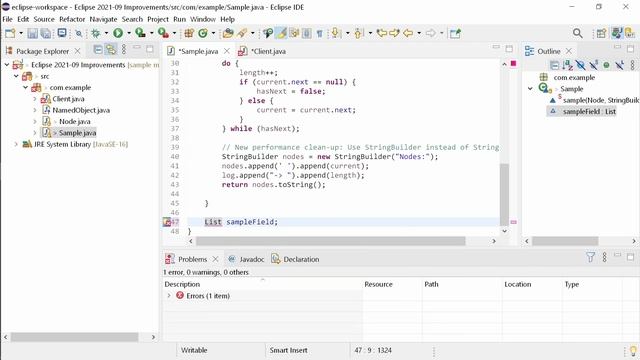Expand JRE System Library node

click(x=16, y=144)
